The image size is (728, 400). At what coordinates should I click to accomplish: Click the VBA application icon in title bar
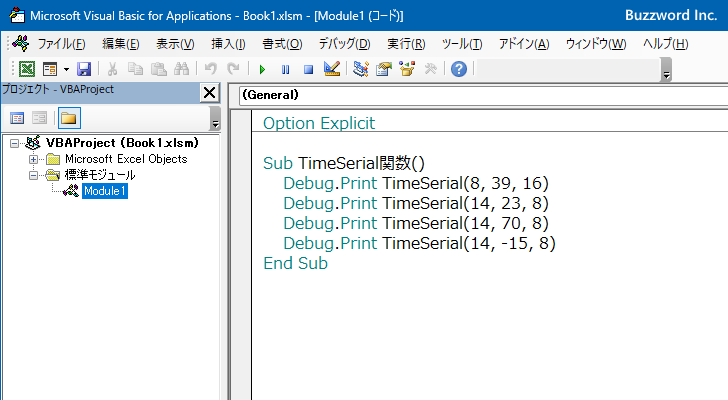[17, 15]
